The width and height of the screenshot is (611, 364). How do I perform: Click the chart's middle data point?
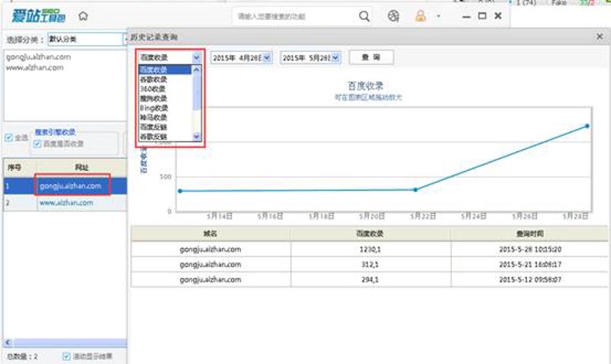click(415, 189)
